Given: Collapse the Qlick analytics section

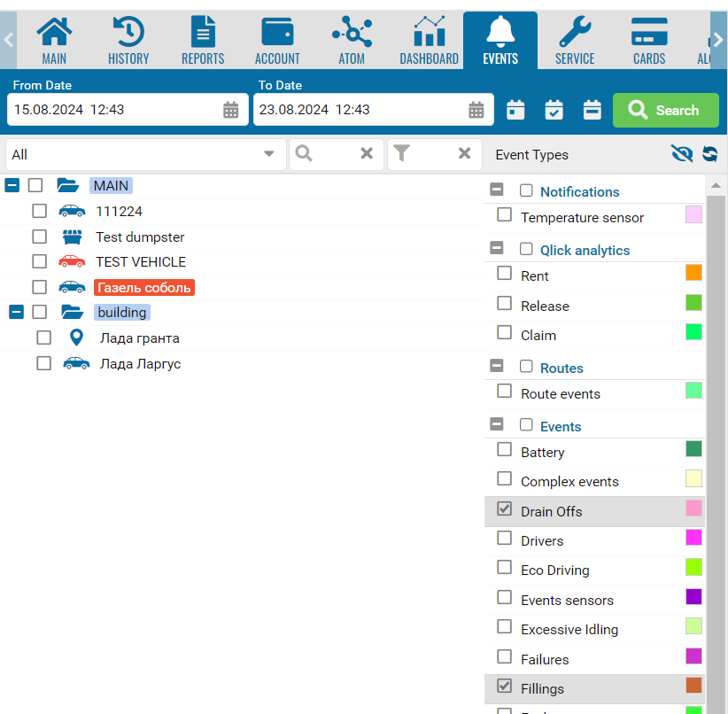Looking at the screenshot, I should click(x=497, y=249).
